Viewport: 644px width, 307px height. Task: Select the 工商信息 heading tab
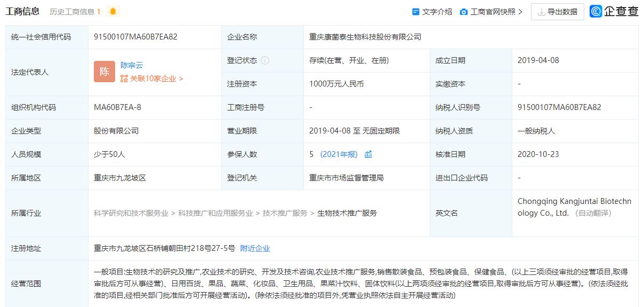point(22,11)
